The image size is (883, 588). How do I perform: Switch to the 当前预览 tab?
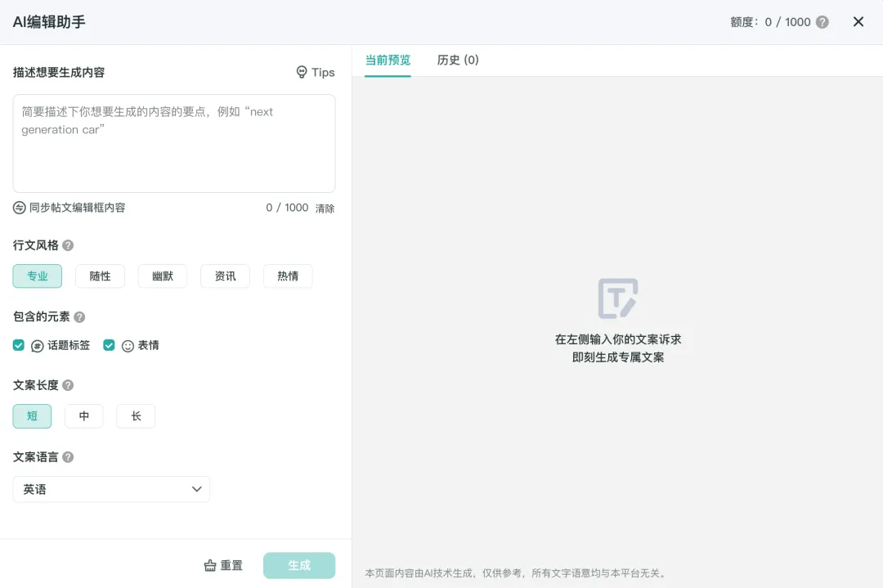tap(388, 60)
